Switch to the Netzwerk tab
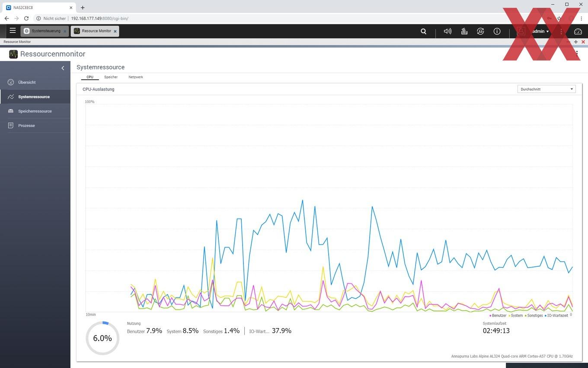588x368 pixels. coord(136,77)
